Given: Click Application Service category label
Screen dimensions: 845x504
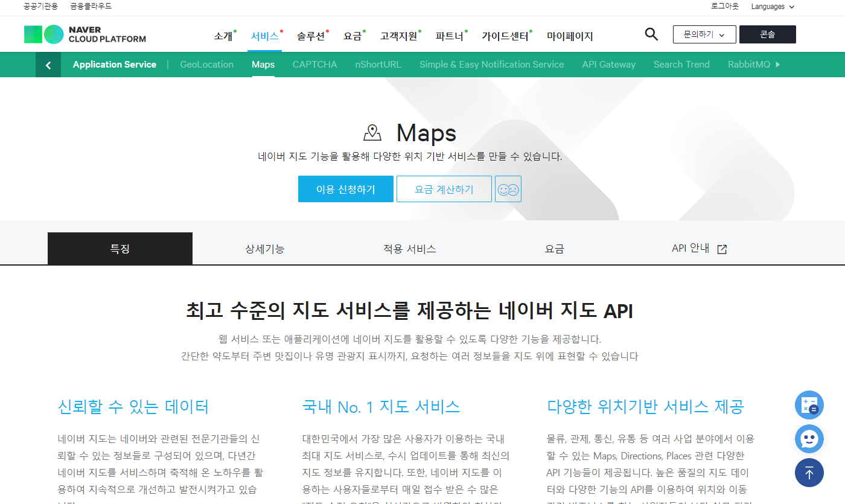Looking at the screenshot, I should tap(115, 65).
